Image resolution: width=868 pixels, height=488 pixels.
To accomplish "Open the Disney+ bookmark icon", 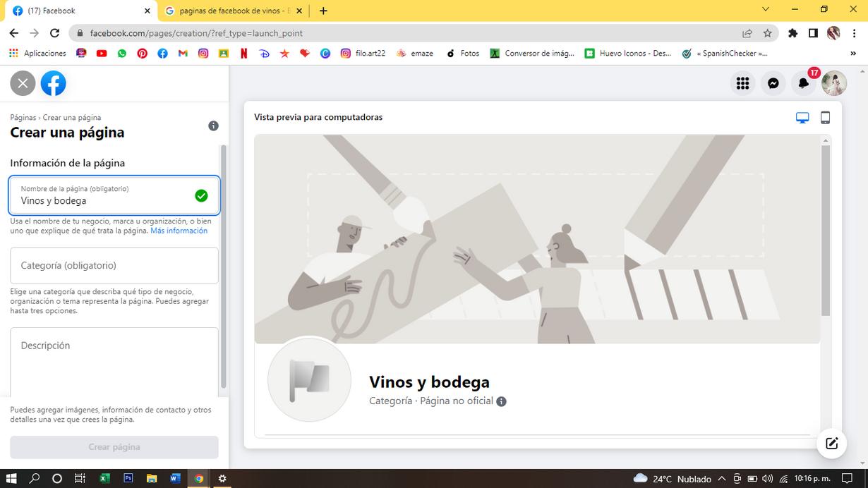I will [264, 54].
